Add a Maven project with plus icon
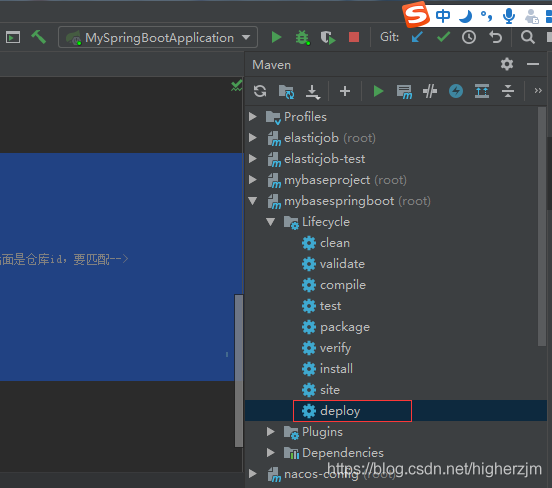Viewport: 552px width, 488px height. point(345,91)
